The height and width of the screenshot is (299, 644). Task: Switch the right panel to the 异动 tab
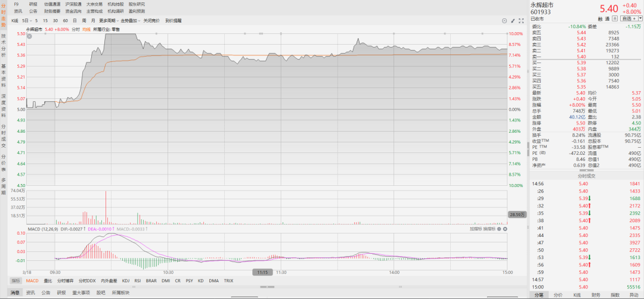pyautogui.click(x=634, y=295)
